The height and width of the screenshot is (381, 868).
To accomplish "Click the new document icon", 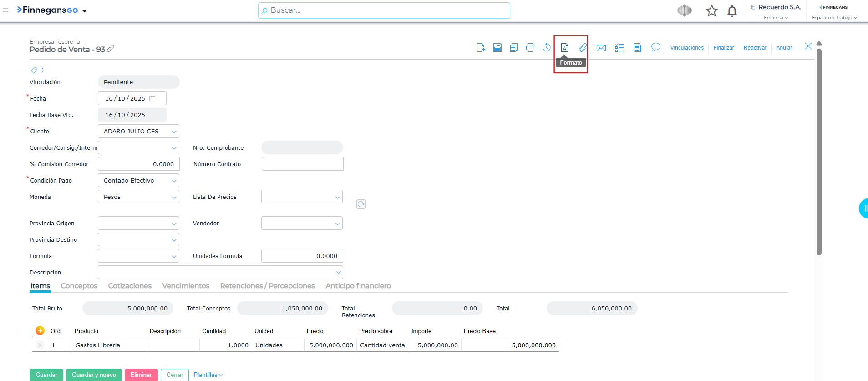I will click(x=481, y=48).
